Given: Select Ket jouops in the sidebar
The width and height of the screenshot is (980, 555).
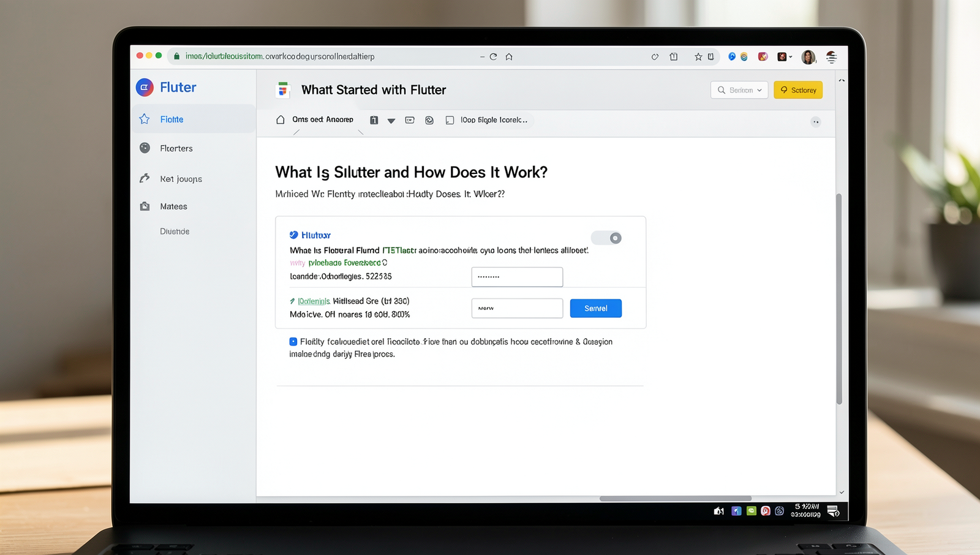Looking at the screenshot, I should [181, 179].
